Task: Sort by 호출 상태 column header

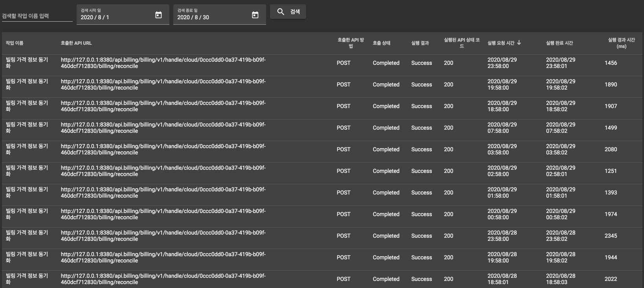Action: pos(381,43)
